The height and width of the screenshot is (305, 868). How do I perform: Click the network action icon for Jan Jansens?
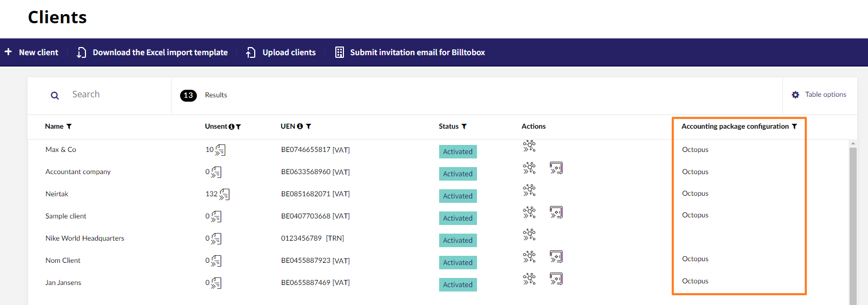529,279
